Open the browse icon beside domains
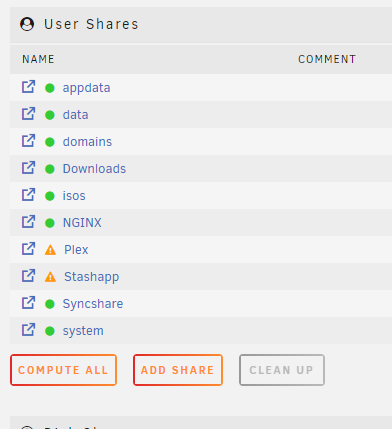This screenshot has width=392, height=429. [x=28, y=141]
